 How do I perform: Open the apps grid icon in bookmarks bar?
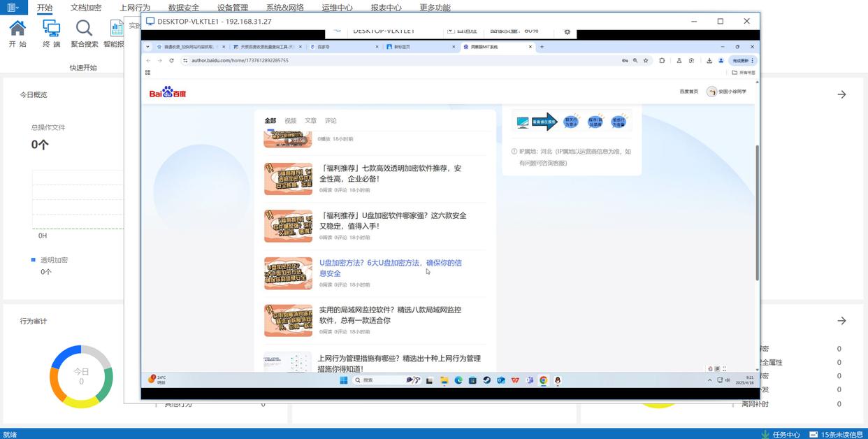point(147,72)
